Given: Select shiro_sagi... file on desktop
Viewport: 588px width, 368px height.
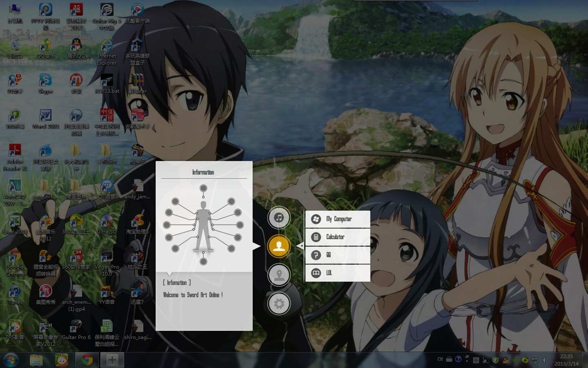Looking at the screenshot, I should tap(137, 330).
